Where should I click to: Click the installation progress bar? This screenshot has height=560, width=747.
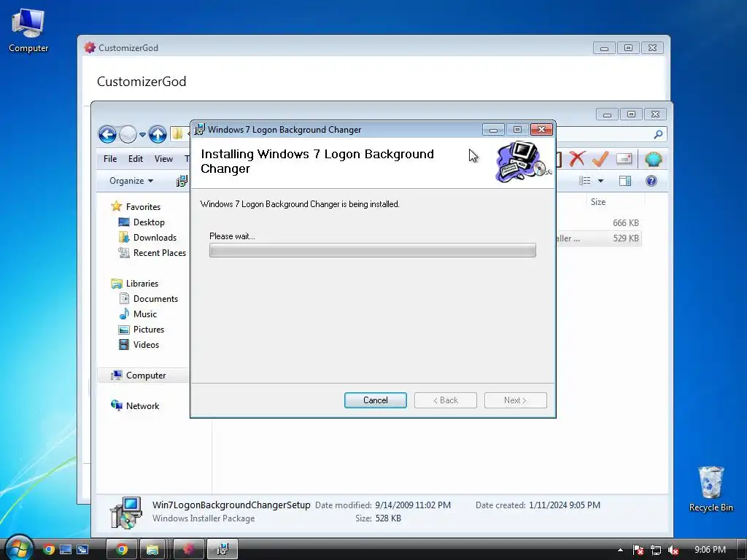(373, 251)
